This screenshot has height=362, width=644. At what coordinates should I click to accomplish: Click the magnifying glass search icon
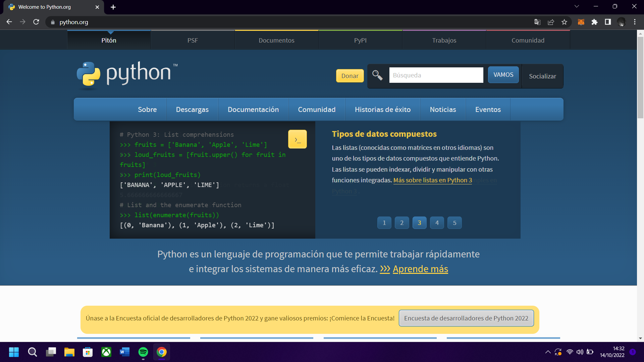point(377,75)
